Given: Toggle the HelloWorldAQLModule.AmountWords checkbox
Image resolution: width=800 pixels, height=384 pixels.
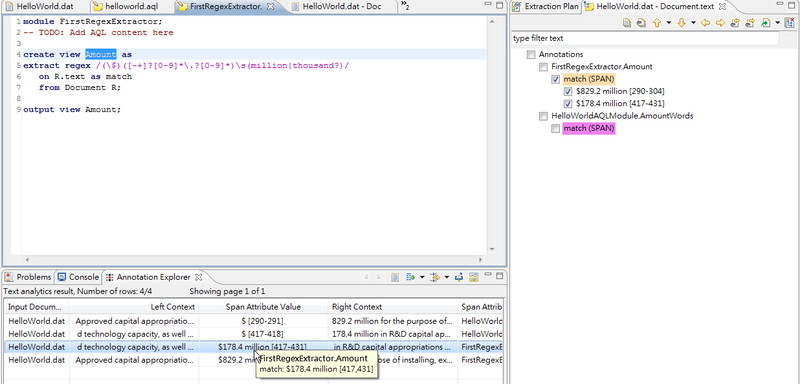Looking at the screenshot, I should tap(543, 116).
